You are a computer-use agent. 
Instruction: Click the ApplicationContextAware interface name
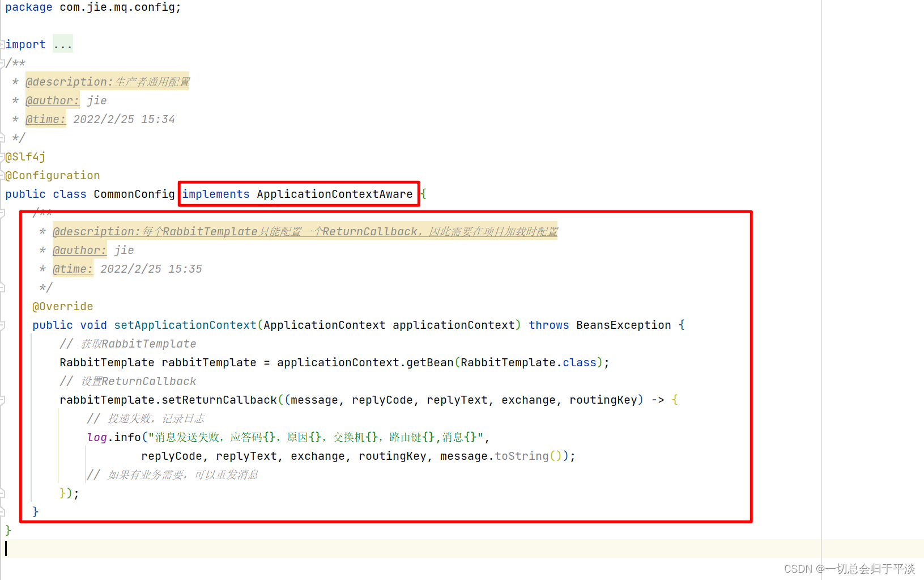coord(335,194)
